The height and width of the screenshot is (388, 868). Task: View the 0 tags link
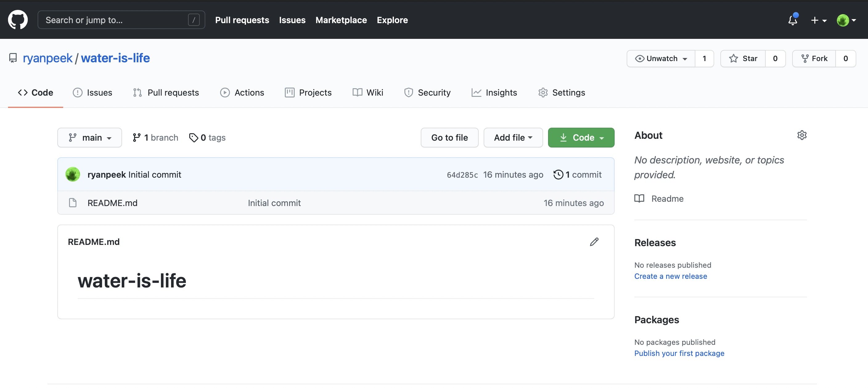[x=207, y=138]
